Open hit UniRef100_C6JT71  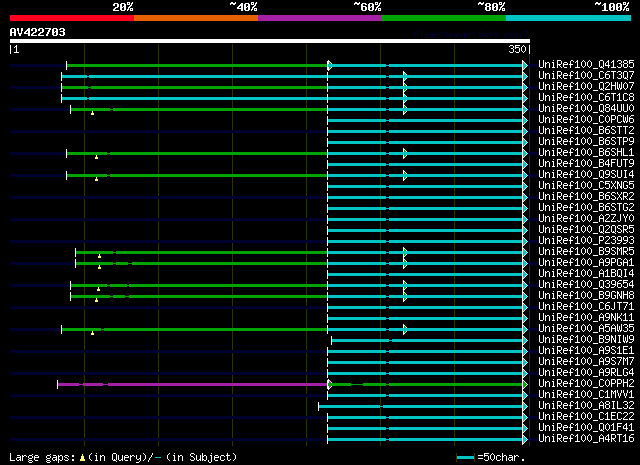(x=586, y=307)
